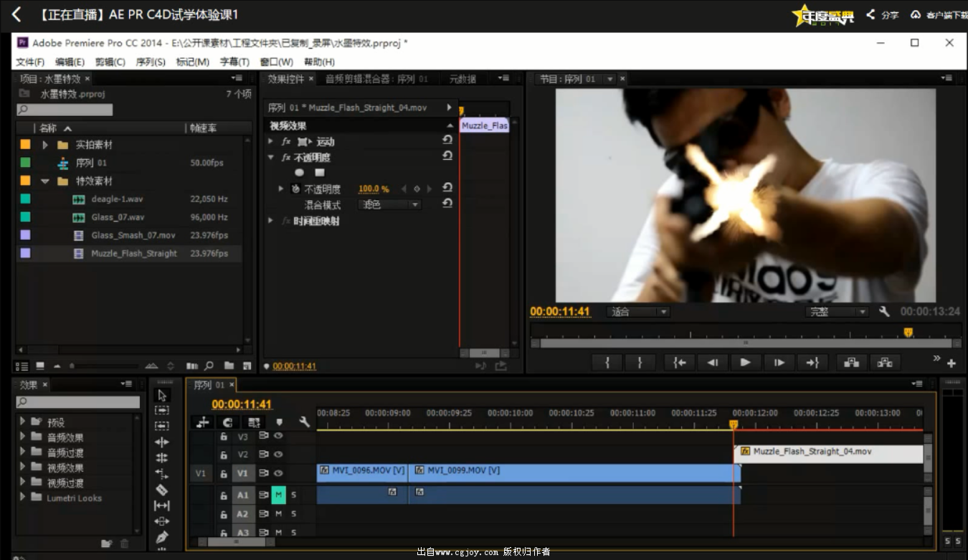The image size is (968, 560).
Task: Open the 剪辑(C) menu
Action: [110, 62]
